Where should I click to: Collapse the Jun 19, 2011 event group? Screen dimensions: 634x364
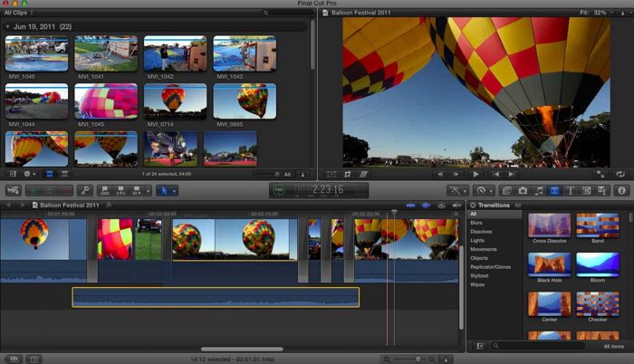click(7, 26)
